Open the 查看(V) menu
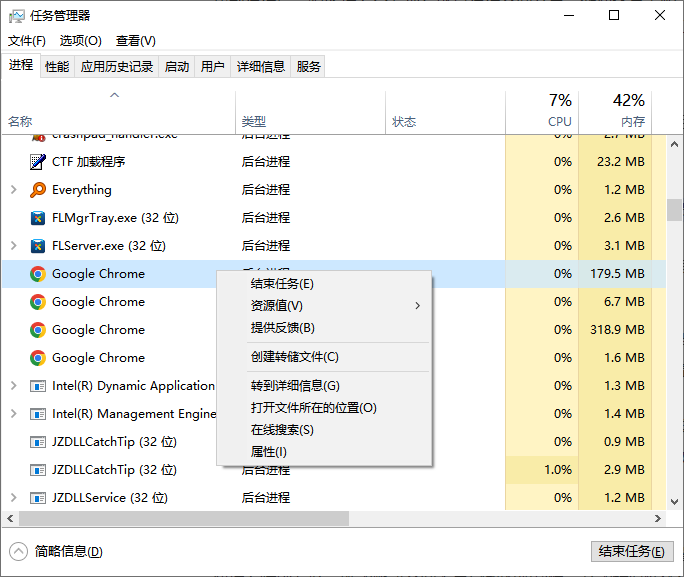The width and height of the screenshot is (684, 577). [136, 41]
